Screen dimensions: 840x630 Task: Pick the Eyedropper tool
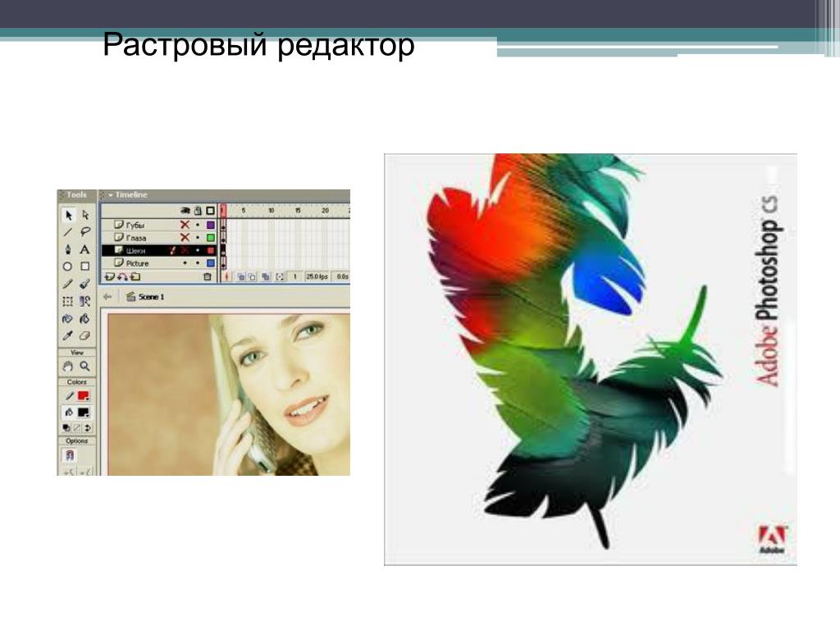click(67, 336)
